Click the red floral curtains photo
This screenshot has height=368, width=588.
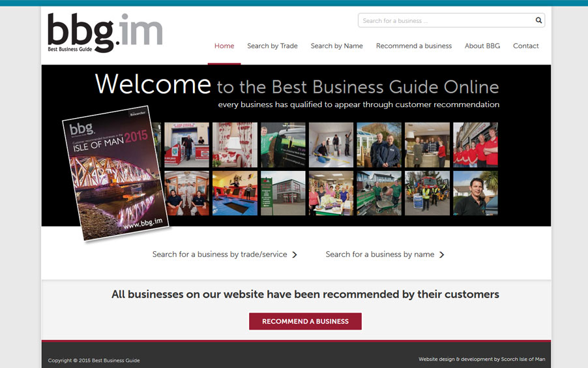click(x=235, y=145)
